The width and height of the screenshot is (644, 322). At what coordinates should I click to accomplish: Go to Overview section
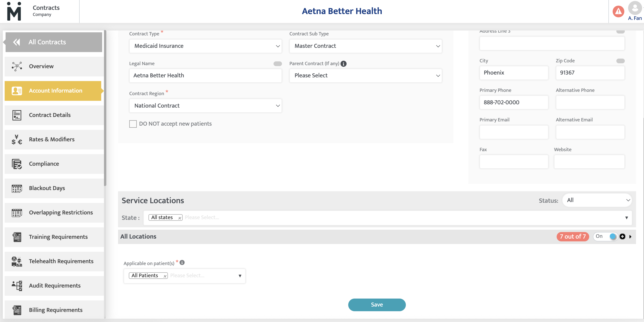tap(54, 66)
